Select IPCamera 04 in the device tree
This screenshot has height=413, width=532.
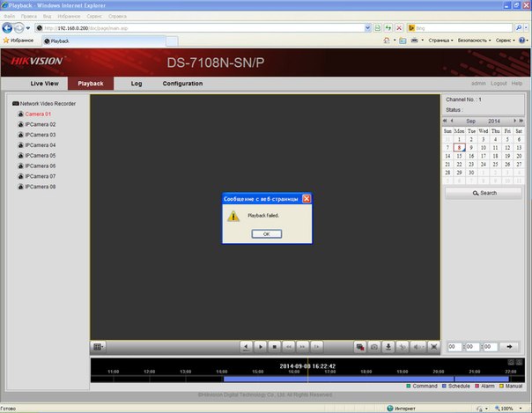pyautogui.click(x=37, y=145)
